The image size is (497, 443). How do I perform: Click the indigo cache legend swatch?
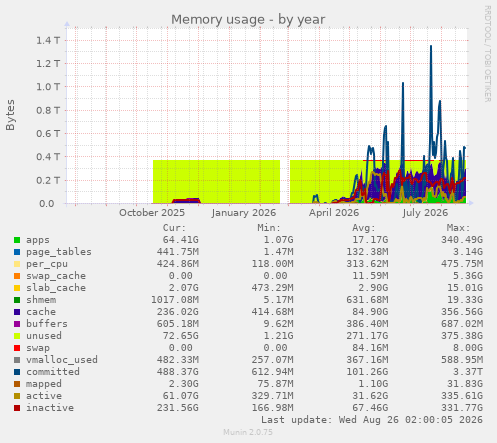pyautogui.click(x=17, y=312)
